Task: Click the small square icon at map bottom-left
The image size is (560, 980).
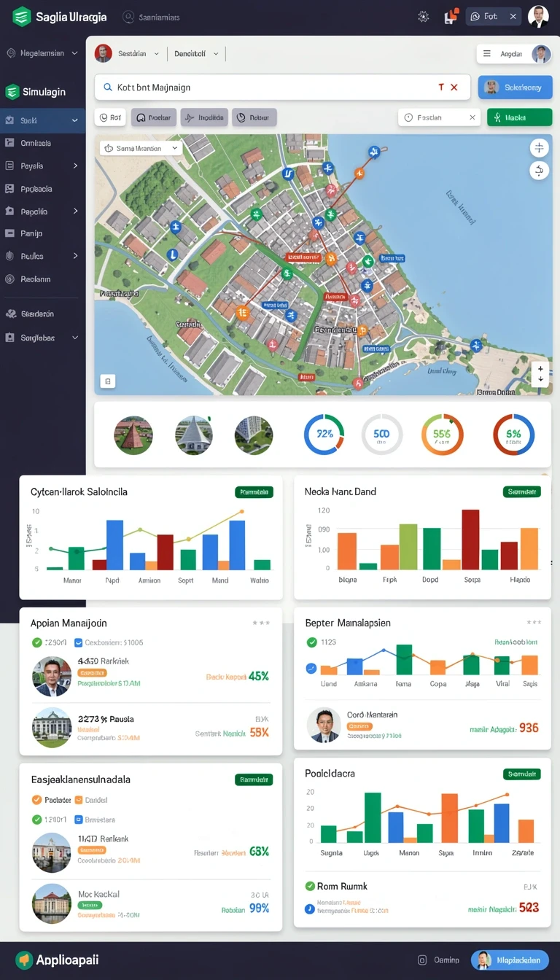Action: (x=108, y=381)
